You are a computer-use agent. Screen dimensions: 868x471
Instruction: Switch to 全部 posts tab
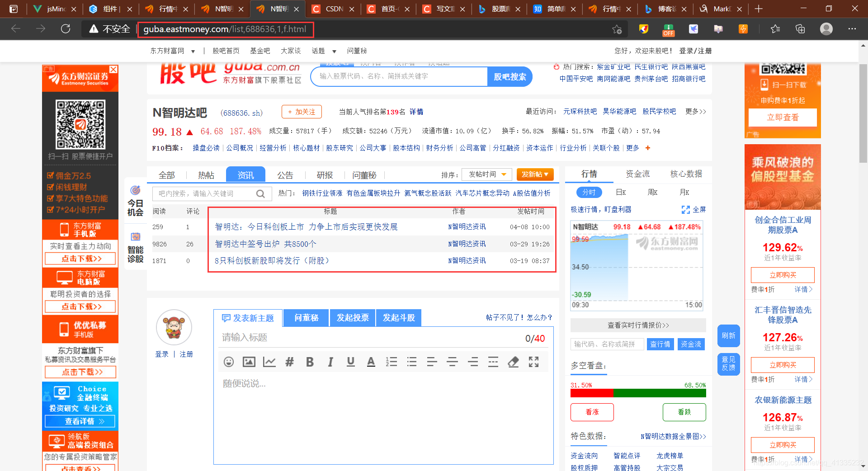[x=166, y=175]
